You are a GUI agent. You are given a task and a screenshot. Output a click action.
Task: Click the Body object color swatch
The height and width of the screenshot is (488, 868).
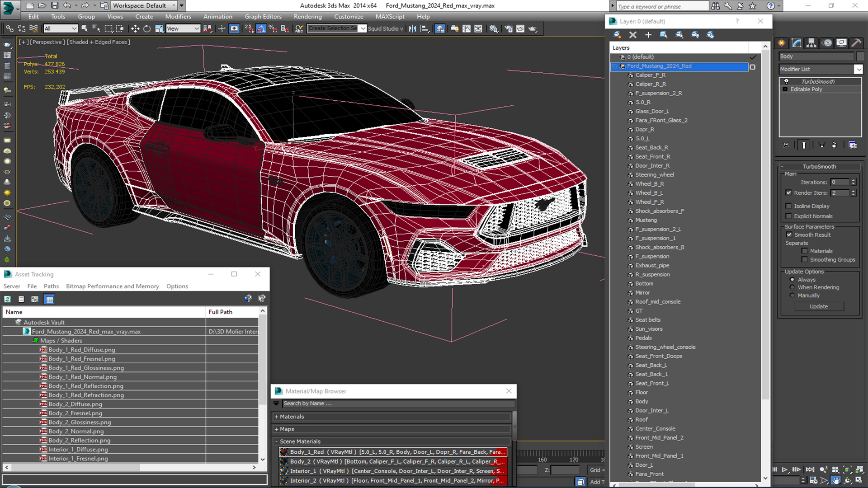pos(860,56)
